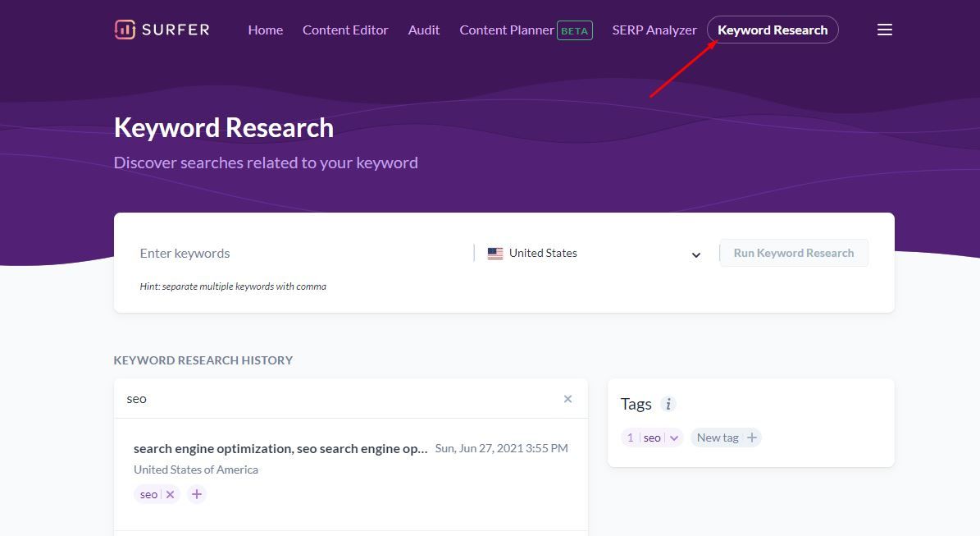Click the Sun, Jun 27, 2021 3:55 PM date

[x=501, y=448]
